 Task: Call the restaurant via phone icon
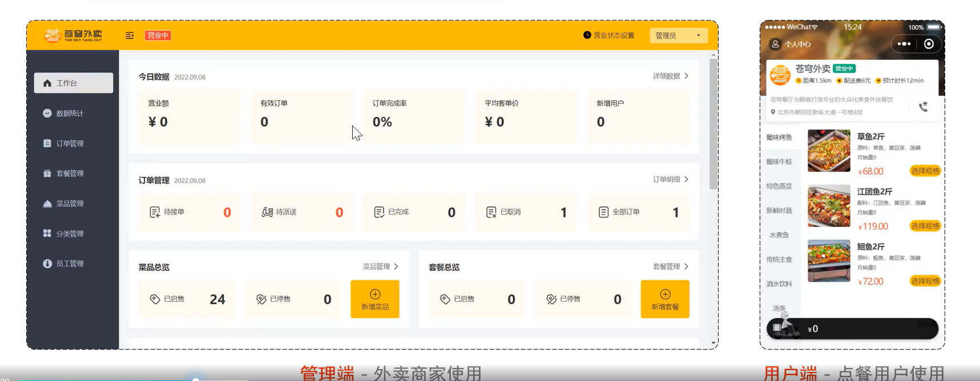tap(923, 107)
